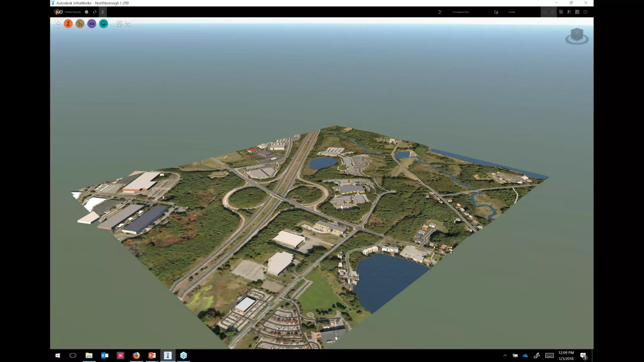The height and width of the screenshot is (362, 644).
Task: Click the pink M app taskbar icon
Action: coord(120,355)
